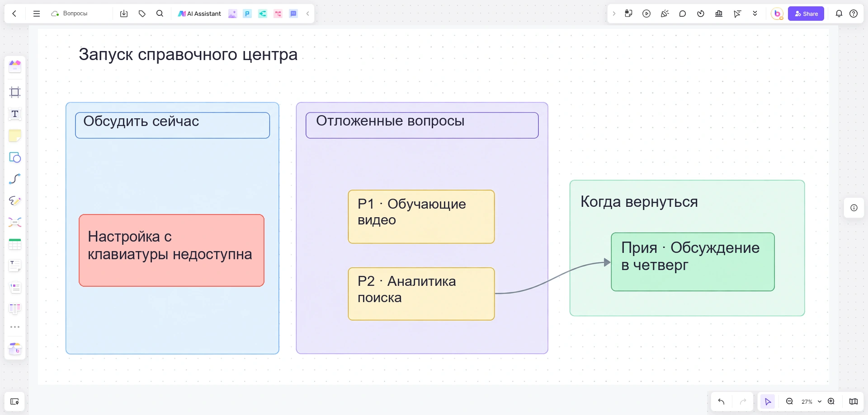Select the Table tool
The width and height of the screenshot is (868, 415).
15,244
